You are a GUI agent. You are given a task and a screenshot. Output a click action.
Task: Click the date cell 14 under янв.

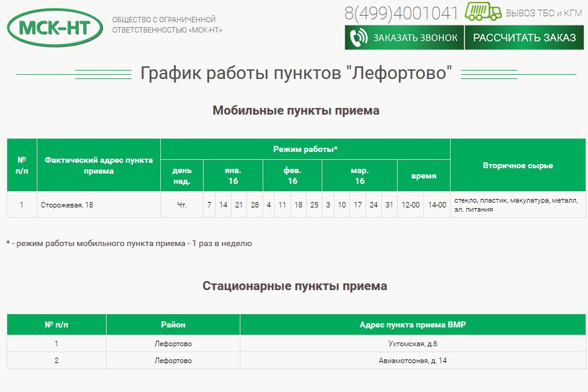223,204
